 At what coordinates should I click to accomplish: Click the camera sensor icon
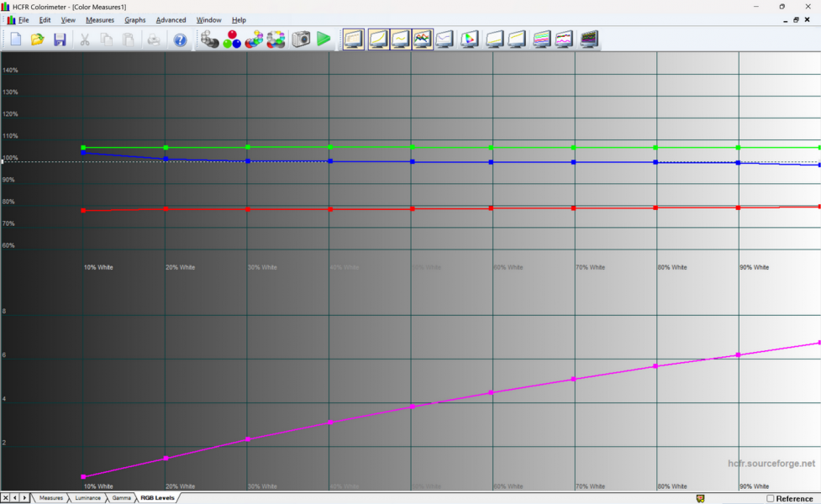pyautogui.click(x=301, y=39)
